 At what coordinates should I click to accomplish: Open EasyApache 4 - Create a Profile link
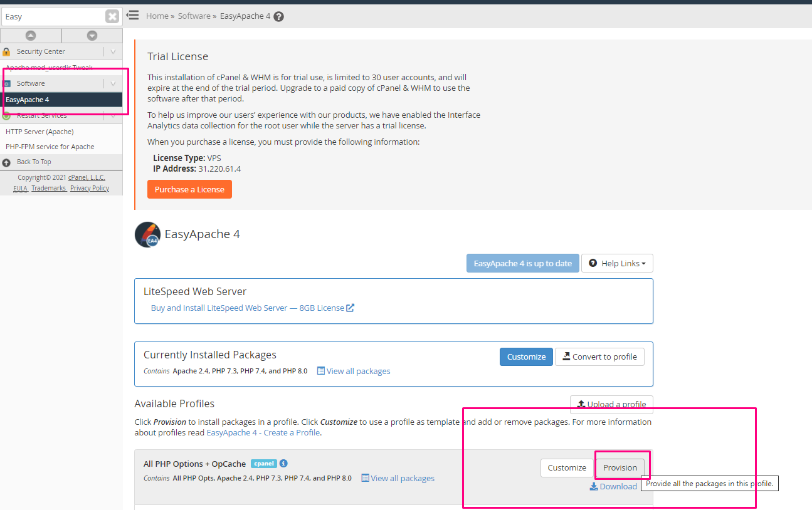263,432
